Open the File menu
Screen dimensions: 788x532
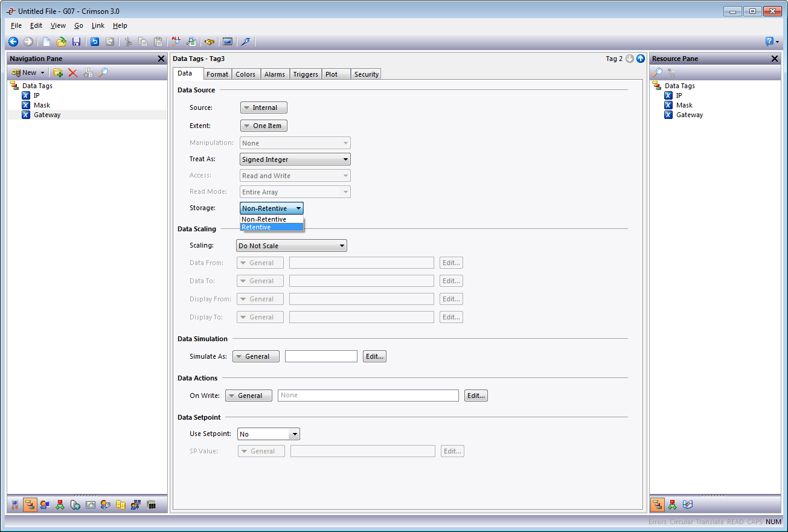(x=16, y=25)
